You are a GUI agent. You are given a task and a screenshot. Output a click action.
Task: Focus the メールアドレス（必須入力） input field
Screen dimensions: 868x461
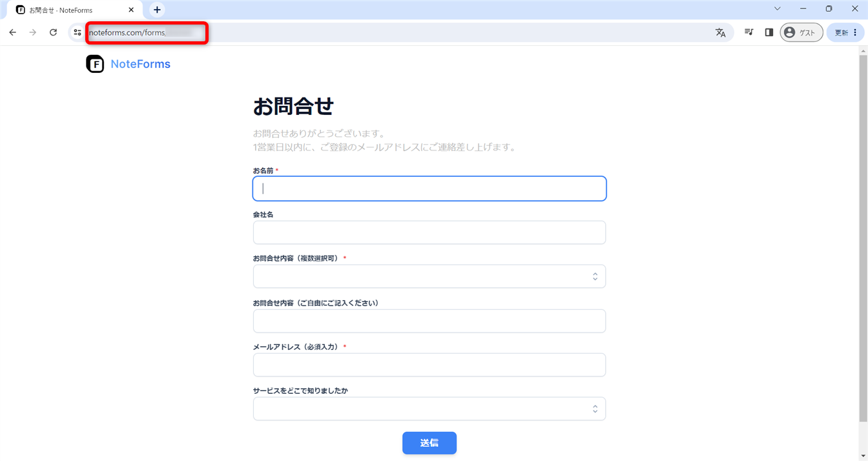(429, 365)
